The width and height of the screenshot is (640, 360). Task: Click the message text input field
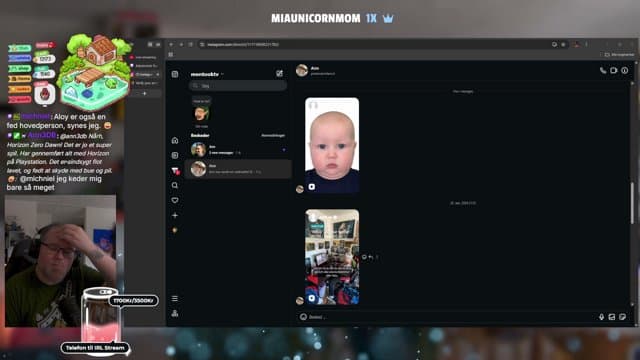coord(451,317)
